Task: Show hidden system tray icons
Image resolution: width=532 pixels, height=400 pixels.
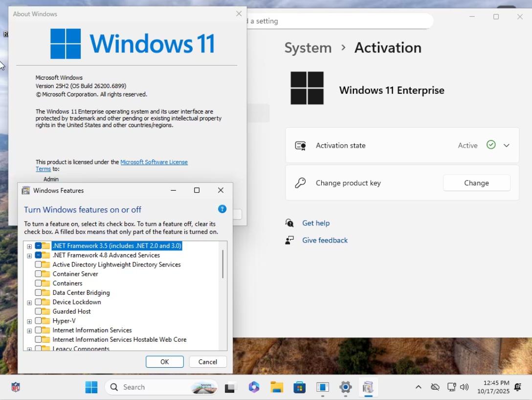Action: click(x=419, y=387)
